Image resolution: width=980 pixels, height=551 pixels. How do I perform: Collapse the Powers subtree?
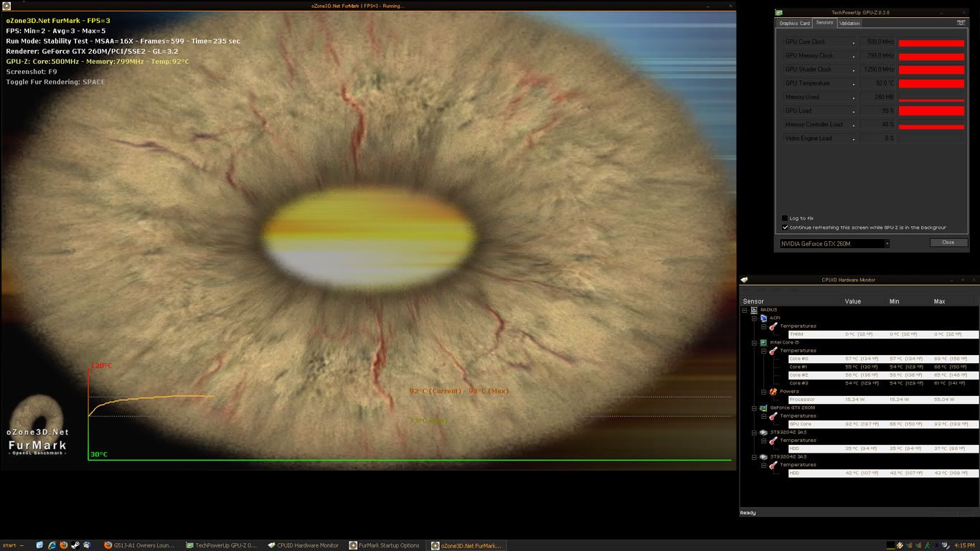pos(765,392)
